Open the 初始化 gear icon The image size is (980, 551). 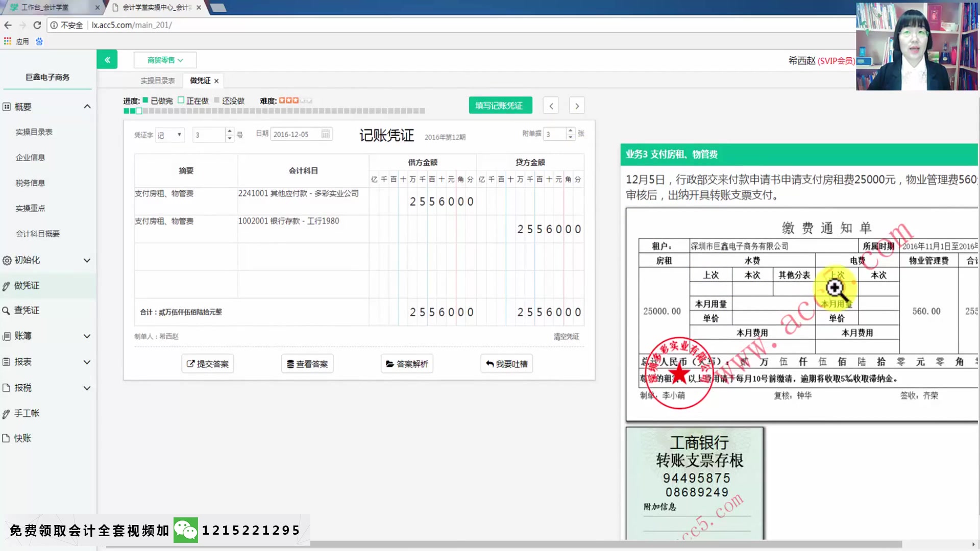(x=7, y=260)
